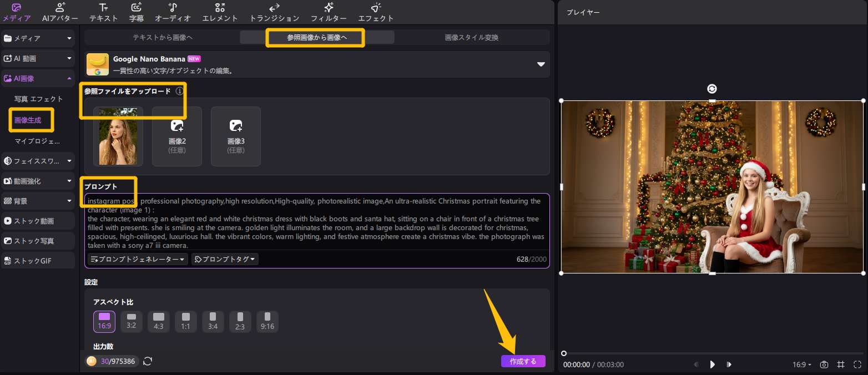This screenshot has height=375, width=868.
Task: Click the rotate handle above the preview image
Action: (x=712, y=89)
